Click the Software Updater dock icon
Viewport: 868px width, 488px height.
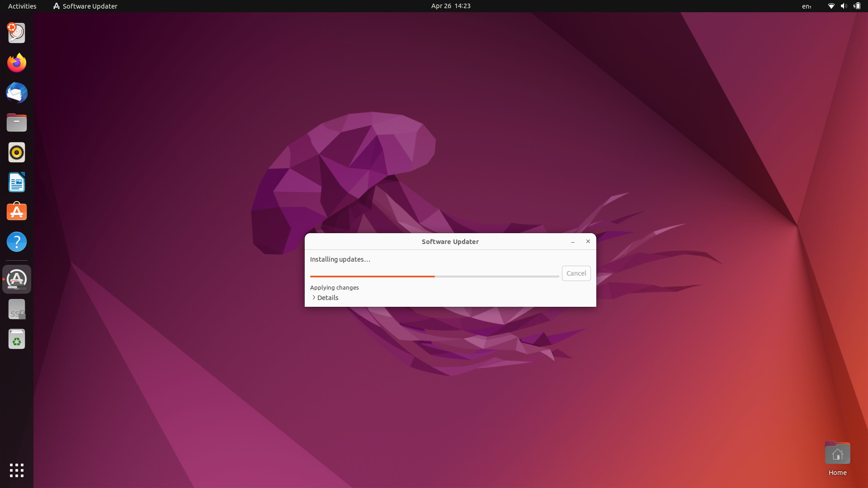pyautogui.click(x=17, y=279)
